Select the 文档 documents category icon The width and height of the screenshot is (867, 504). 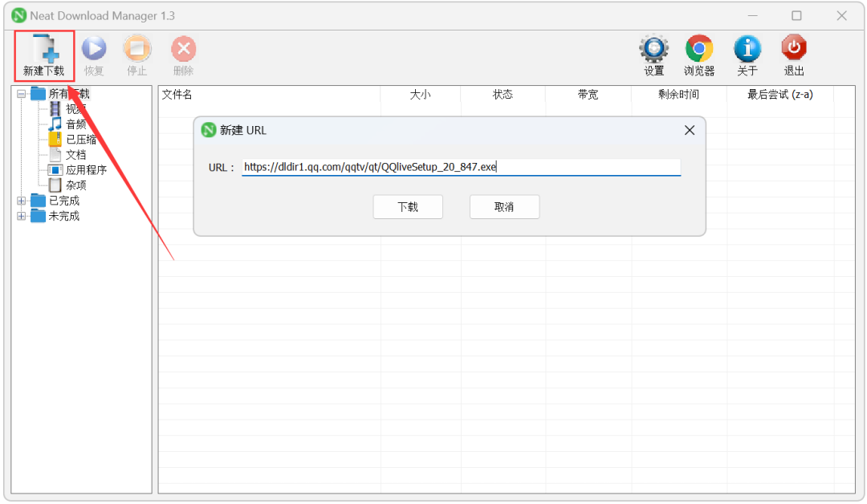pyautogui.click(x=55, y=154)
